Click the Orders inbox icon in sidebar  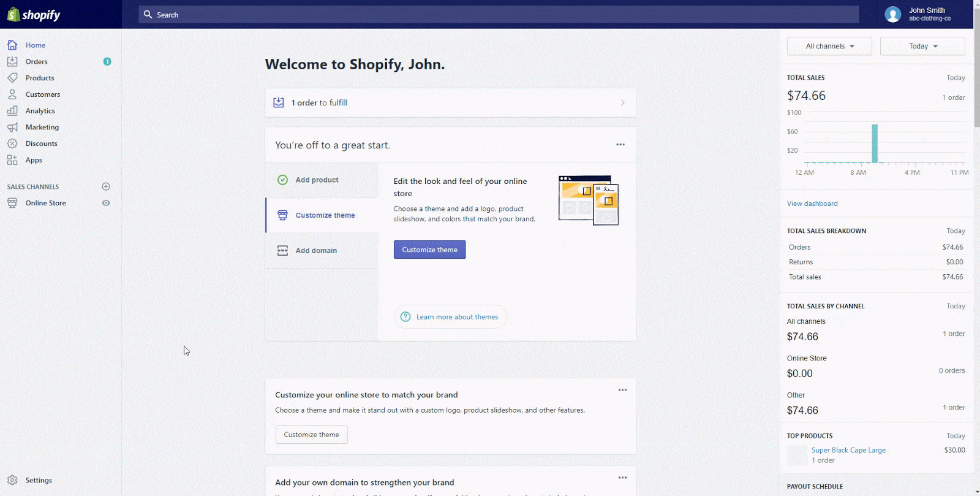(x=12, y=61)
